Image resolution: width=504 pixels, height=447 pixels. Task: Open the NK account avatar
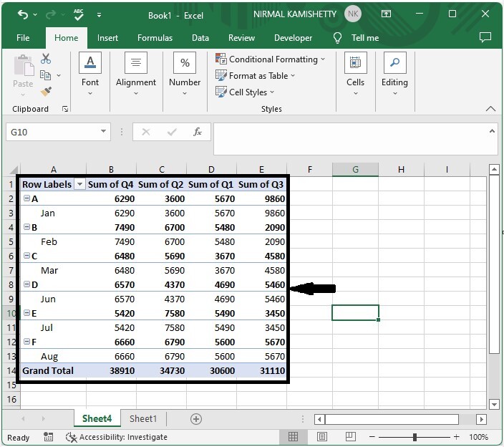coord(353,14)
